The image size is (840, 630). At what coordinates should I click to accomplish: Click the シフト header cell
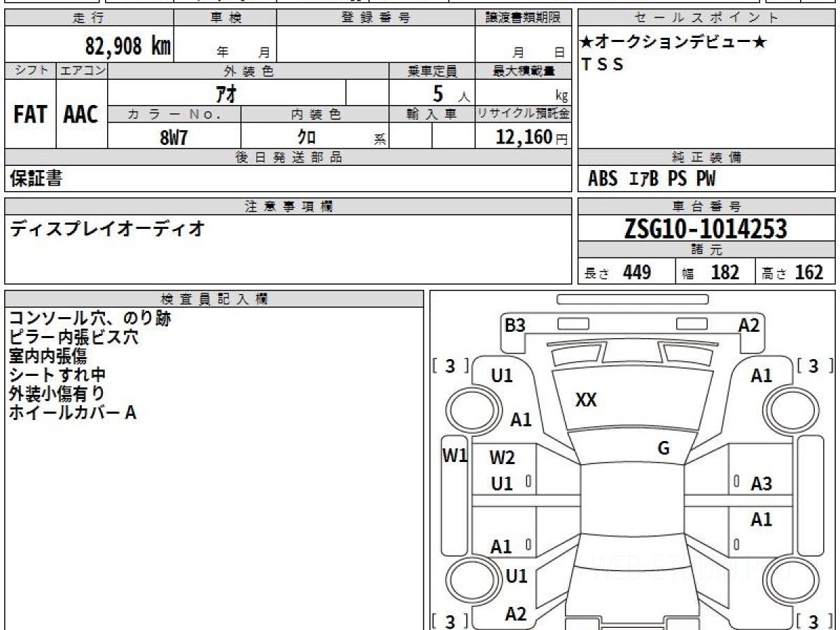click(30, 71)
